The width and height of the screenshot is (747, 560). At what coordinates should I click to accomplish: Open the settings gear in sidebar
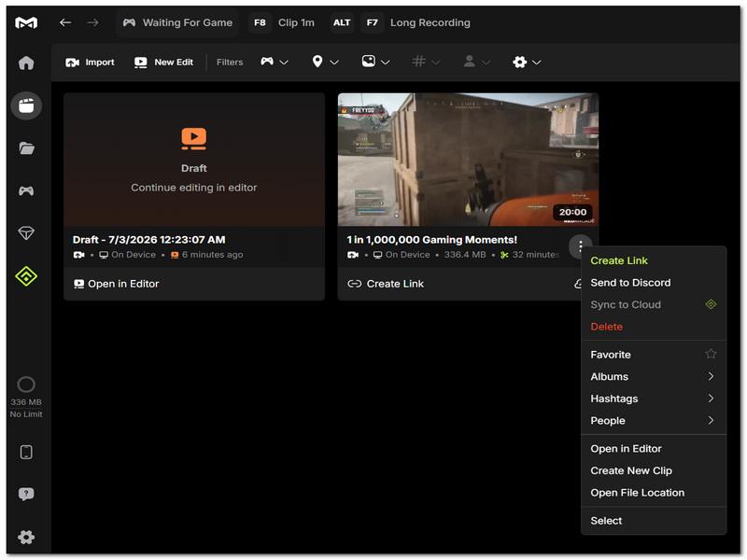26,538
